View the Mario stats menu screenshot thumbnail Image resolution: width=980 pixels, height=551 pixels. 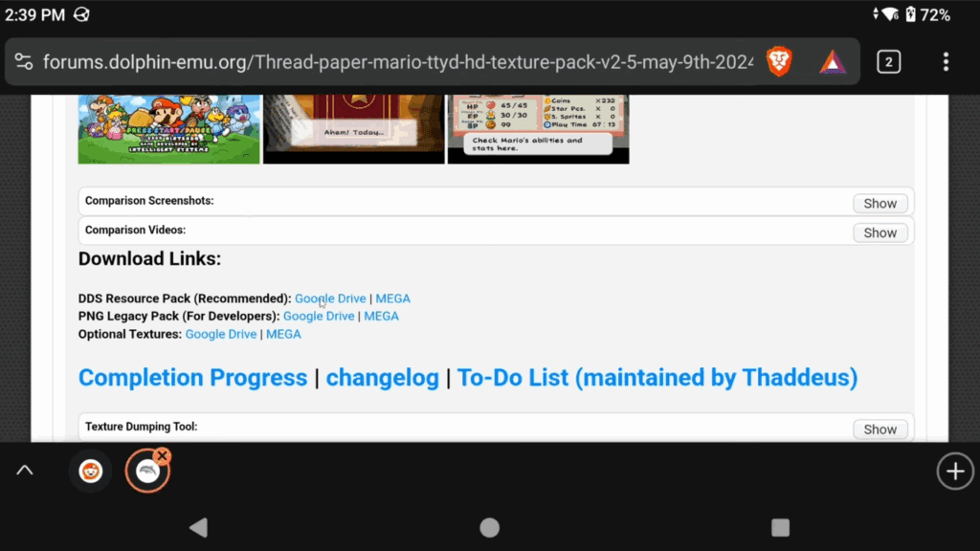tap(538, 129)
